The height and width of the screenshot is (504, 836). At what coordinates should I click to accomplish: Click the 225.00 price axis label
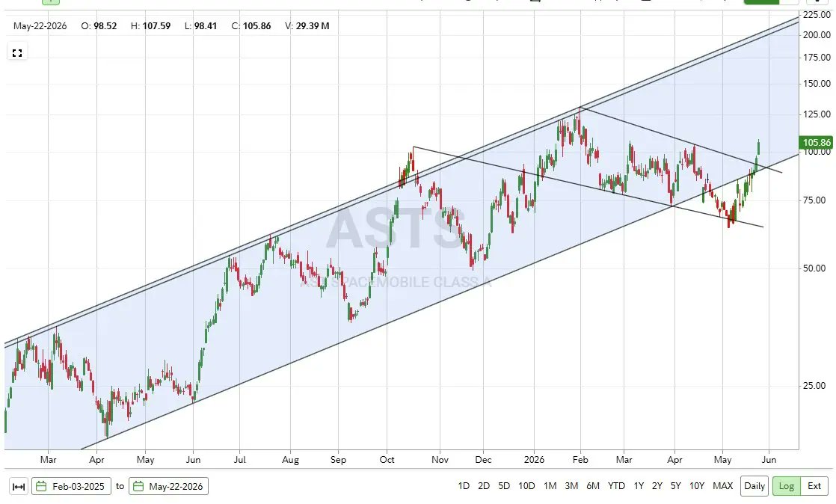(817, 15)
